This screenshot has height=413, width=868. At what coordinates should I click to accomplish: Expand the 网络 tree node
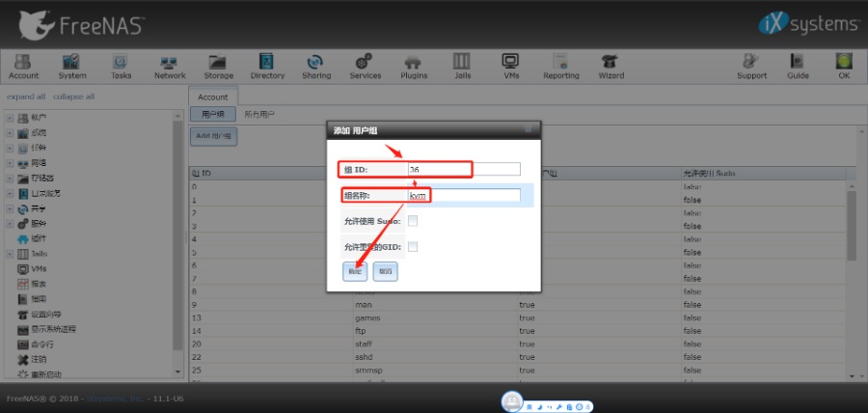[x=10, y=163]
